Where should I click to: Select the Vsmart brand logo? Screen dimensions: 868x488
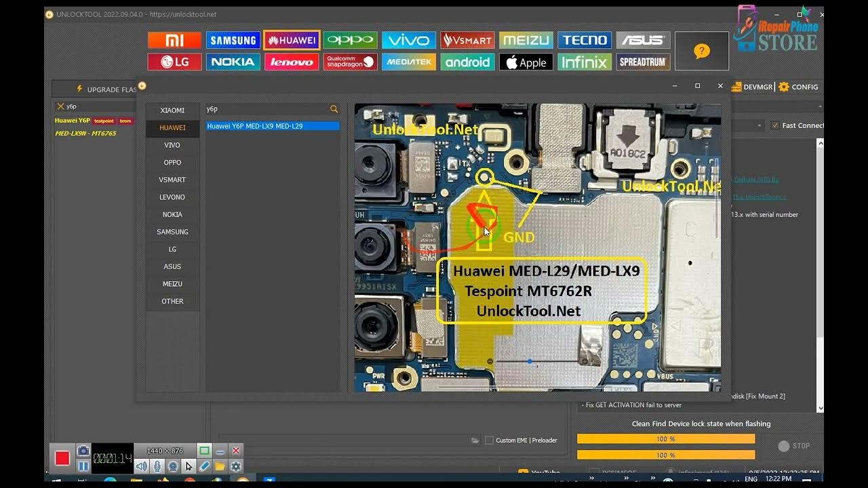pos(467,40)
